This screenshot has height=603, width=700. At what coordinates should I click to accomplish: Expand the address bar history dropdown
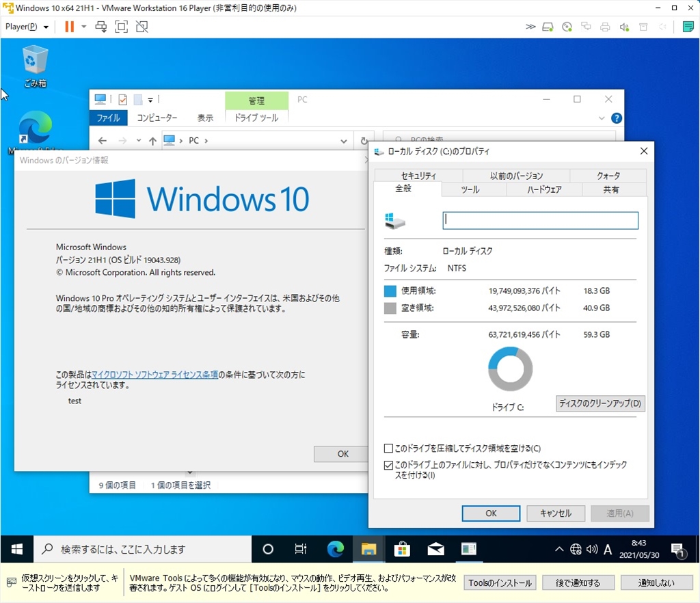pyautogui.click(x=344, y=141)
